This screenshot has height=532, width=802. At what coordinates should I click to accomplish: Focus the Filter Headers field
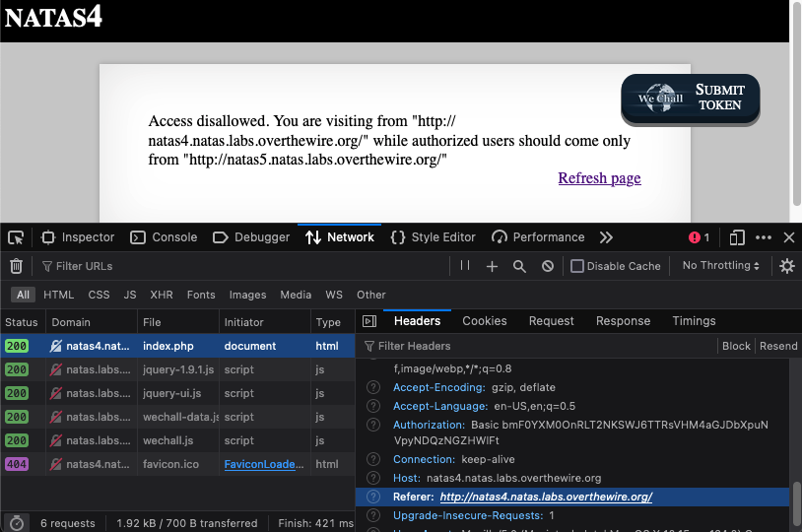tap(537, 346)
